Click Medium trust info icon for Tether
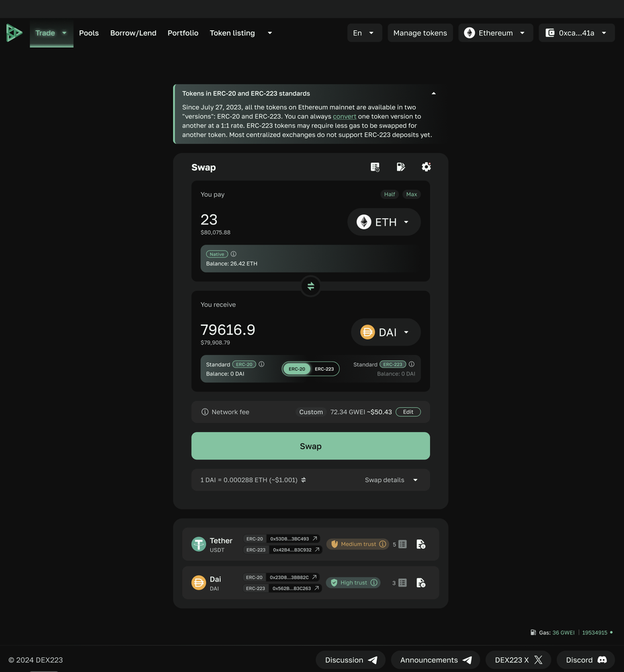Image resolution: width=624 pixels, height=672 pixels. pos(382,544)
